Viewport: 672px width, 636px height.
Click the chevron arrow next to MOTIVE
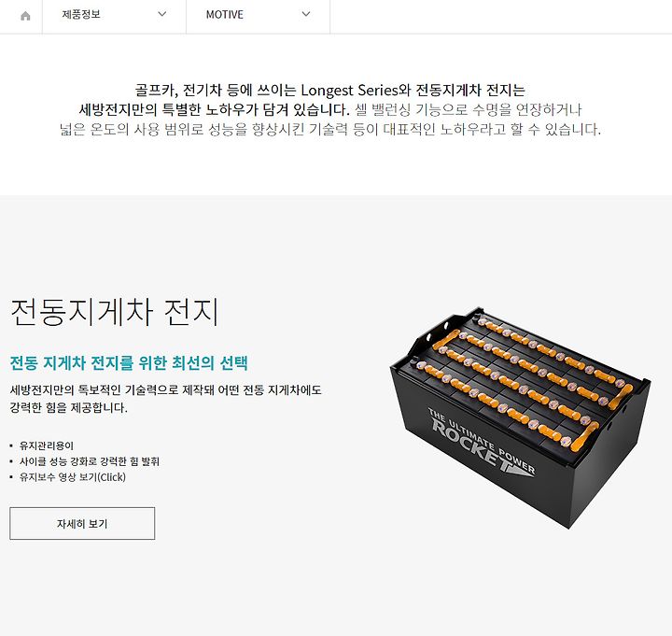(x=306, y=14)
